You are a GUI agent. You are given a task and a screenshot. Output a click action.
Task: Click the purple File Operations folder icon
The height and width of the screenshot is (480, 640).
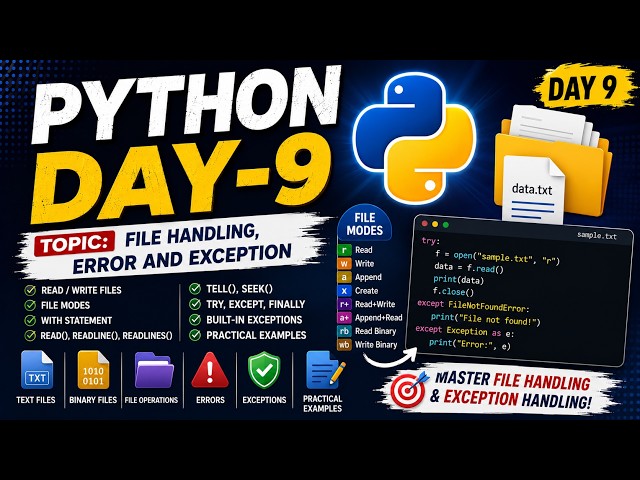click(x=153, y=370)
